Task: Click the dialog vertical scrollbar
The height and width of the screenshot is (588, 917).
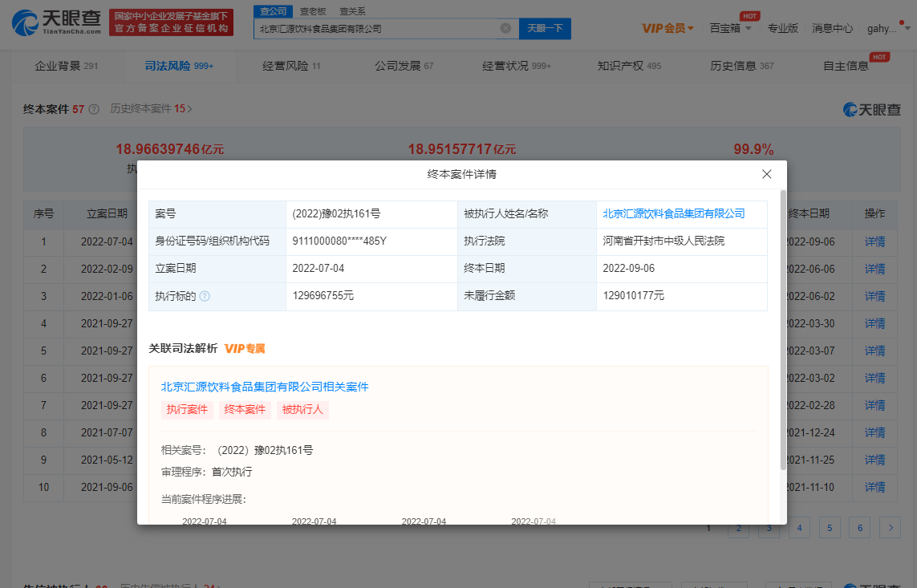Action: (783, 330)
